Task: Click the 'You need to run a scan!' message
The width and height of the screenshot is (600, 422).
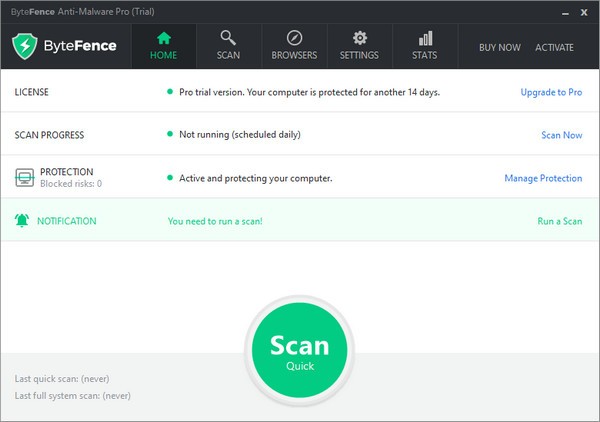Action: 215,221
